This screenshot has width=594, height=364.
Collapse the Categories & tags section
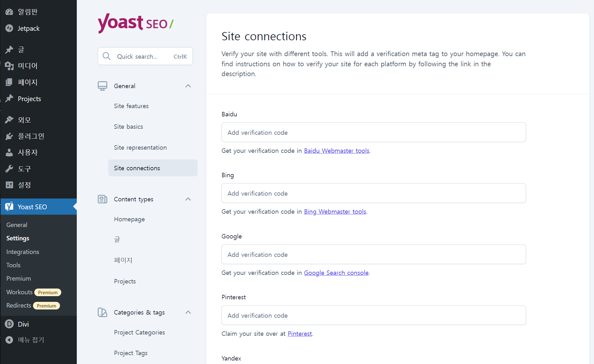pos(188,312)
